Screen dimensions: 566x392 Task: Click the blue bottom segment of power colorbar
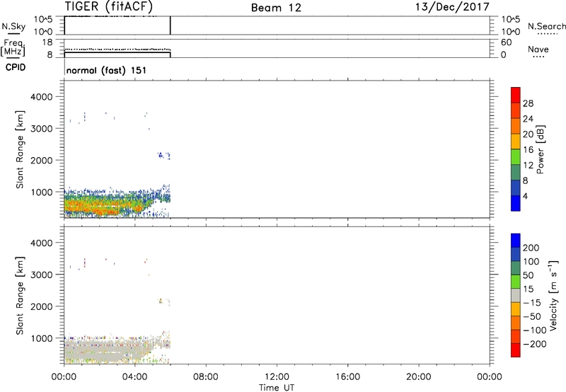coord(516,203)
